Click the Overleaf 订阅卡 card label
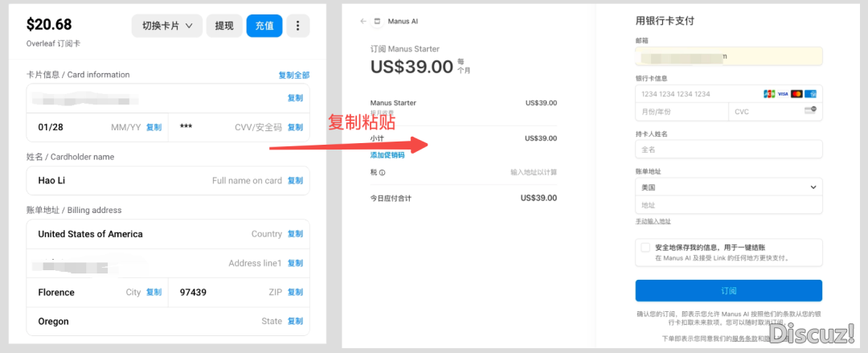The height and width of the screenshot is (353, 868). 54,43
